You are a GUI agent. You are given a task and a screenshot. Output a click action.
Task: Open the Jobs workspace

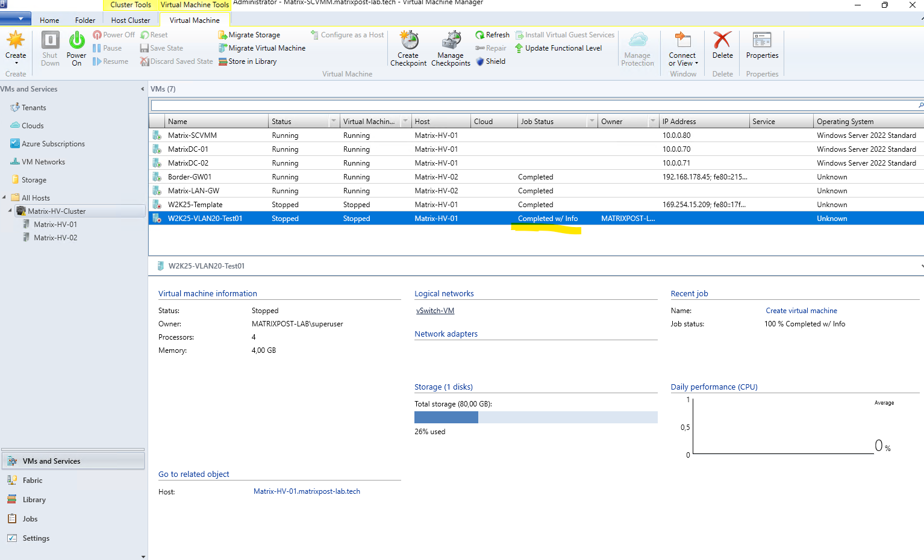(x=73, y=519)
